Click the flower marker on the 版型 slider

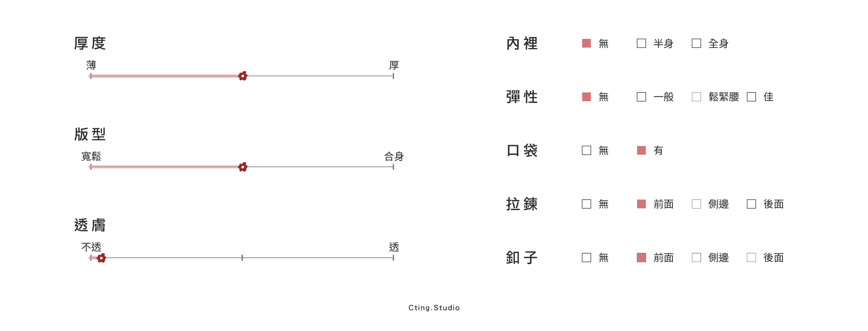[x=243, y=167]
